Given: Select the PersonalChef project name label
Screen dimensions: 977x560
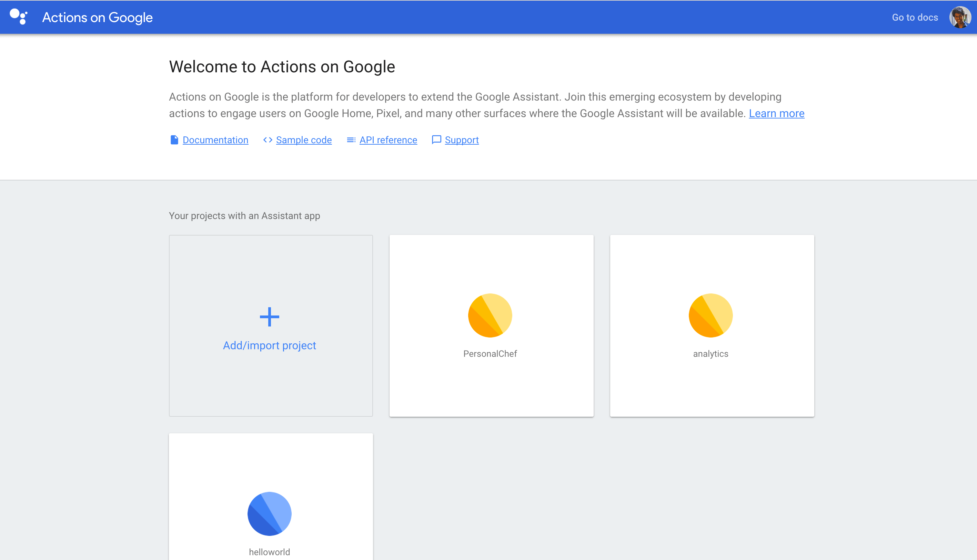Looking at the screenshot, I should click(490, 354).
